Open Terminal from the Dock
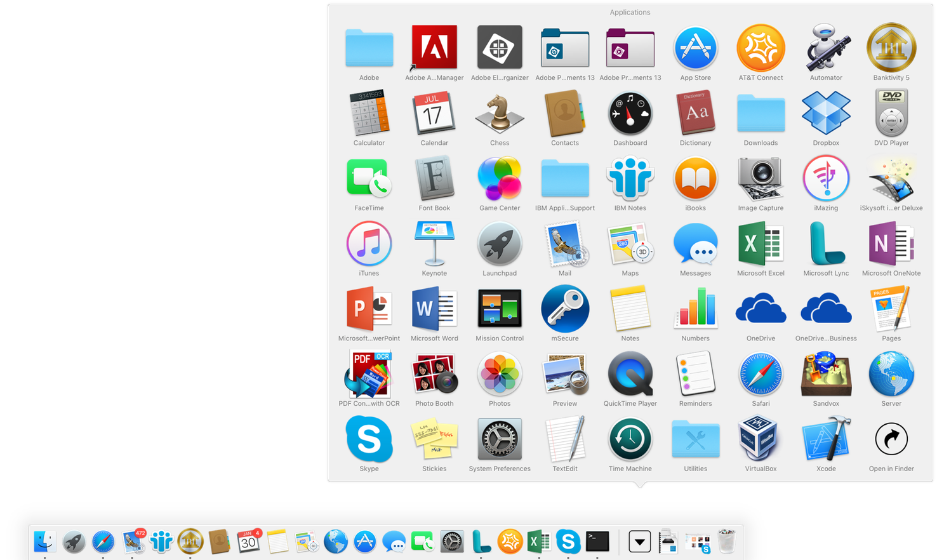The height and width of the screenshot is (560, 937). [x=597, y=541]
